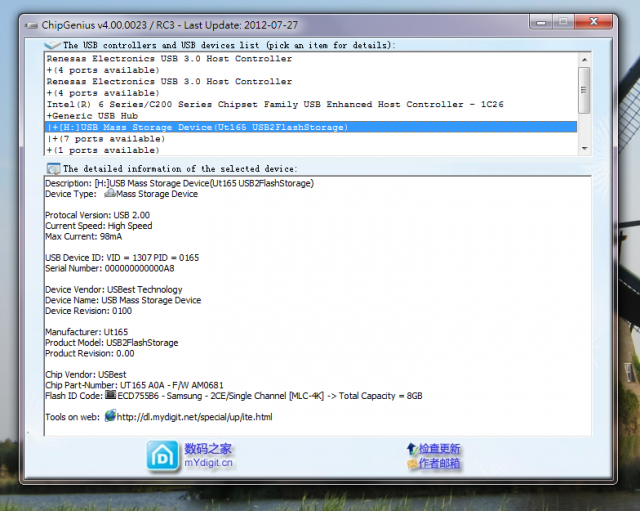
Task: Click the globe icon beside Tools on web
Action: pyautogui.click(x=110, y=416)
